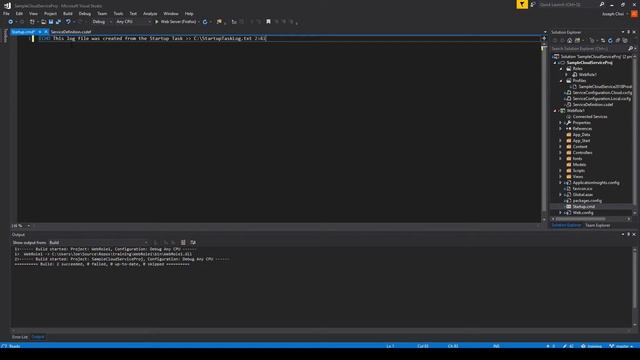This screenshot has width=640, height=360.
Task: Click the Undo toolbar icon
Action: pyautogui.click(x=69, y=22)
